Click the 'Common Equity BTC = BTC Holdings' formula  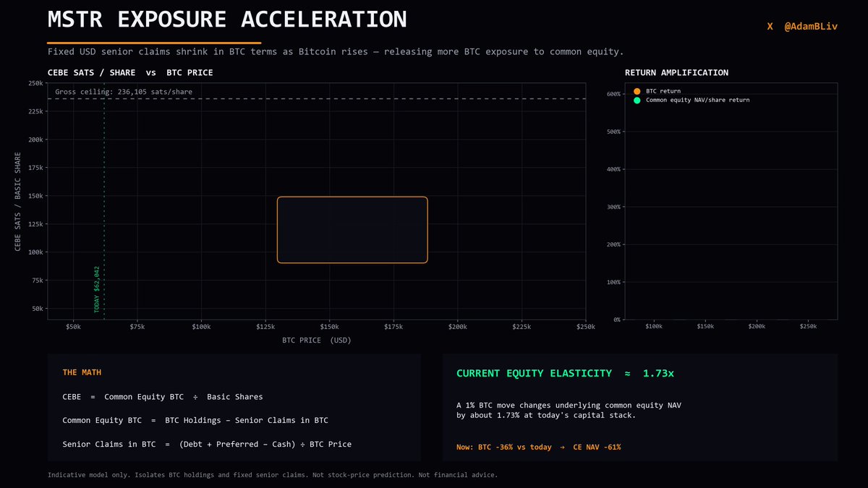click(195, 420)
